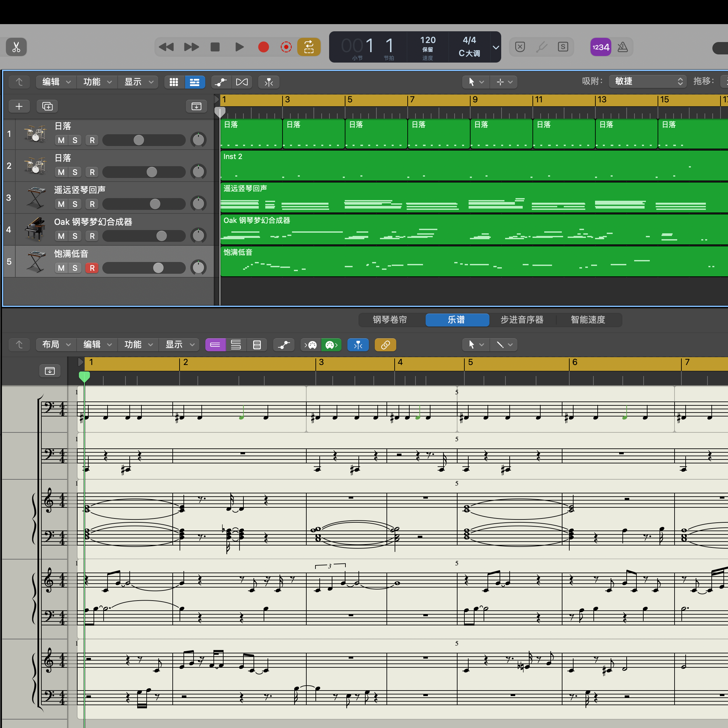Toggle the yellow Link button in score editor
Viewport: 728px width, 728px height.
386,345
